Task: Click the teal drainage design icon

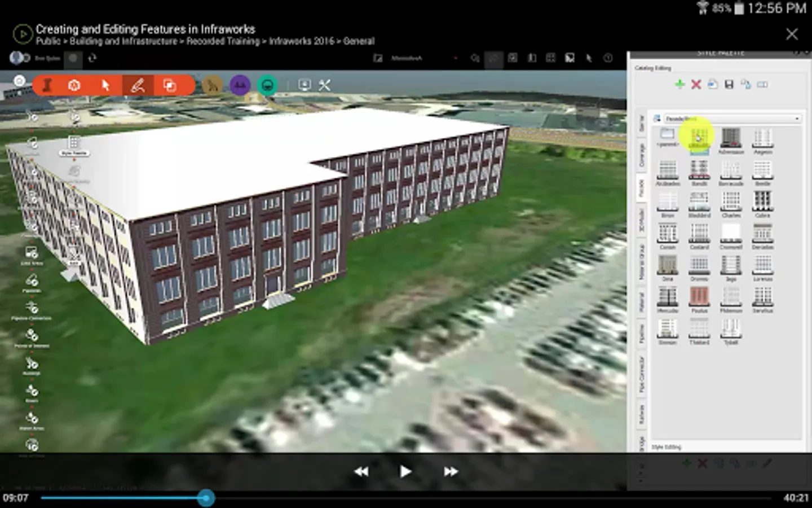Action: click(x=267, y=85)
